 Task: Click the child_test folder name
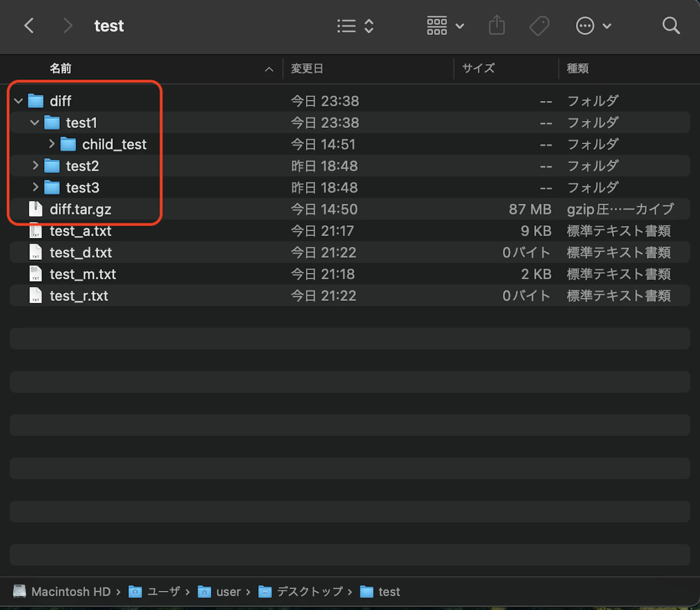pyautogui.click(x=114, y=144)
